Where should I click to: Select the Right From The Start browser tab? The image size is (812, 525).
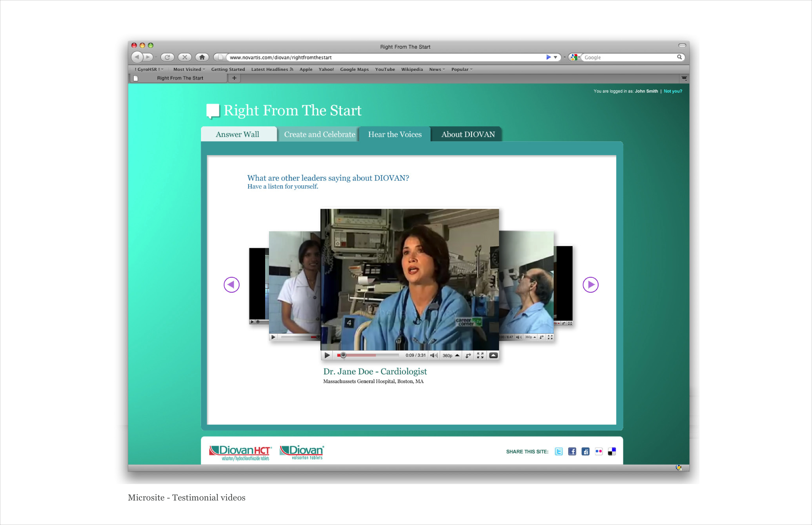point(179,78)
